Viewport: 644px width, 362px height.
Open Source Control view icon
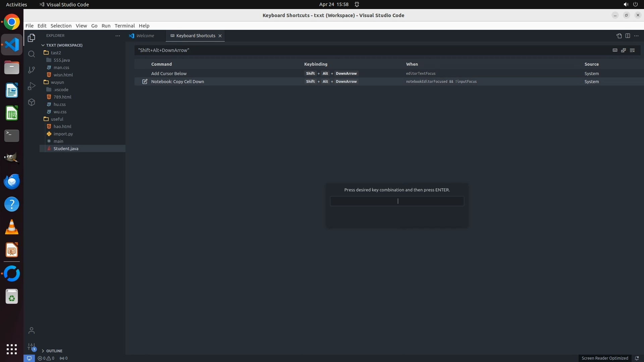[32, 70]
